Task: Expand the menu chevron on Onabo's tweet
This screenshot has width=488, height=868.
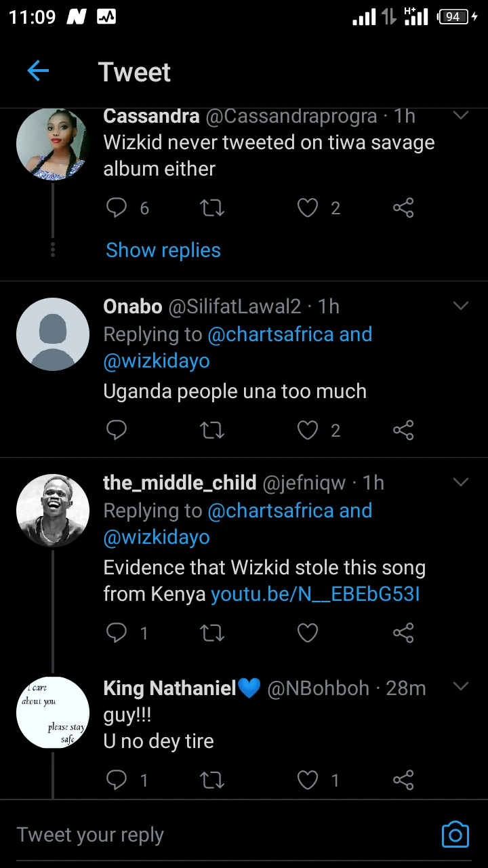Action: [x=461, y=307]
